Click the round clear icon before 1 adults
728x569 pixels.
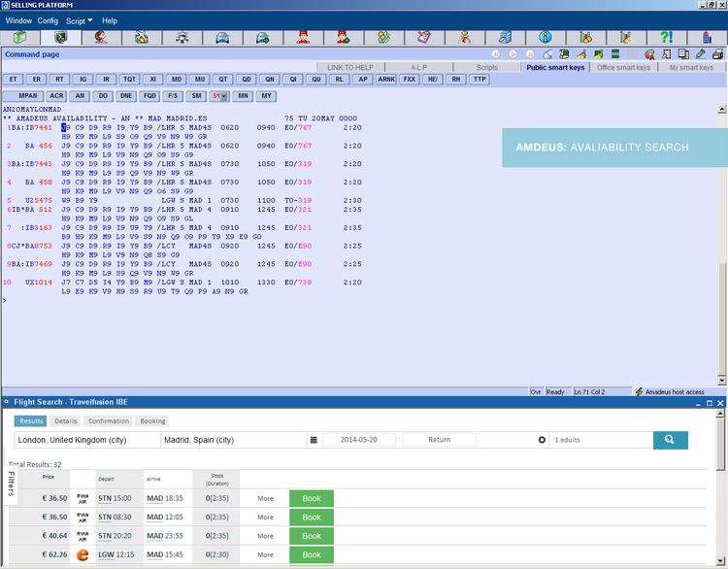[542, 440]
